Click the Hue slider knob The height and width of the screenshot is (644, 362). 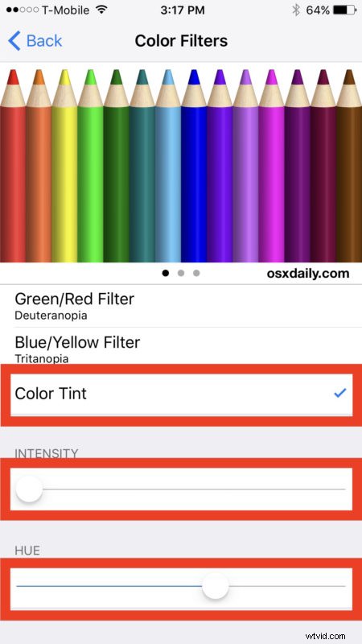(215, 586)
